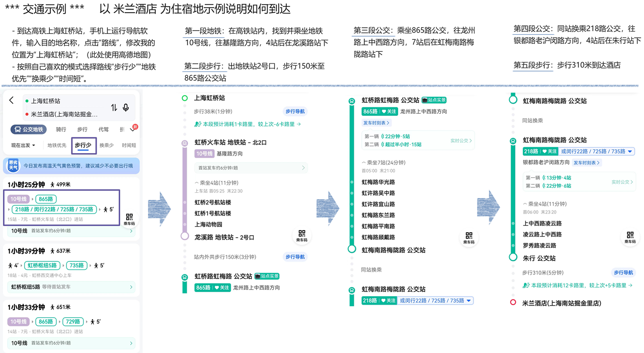Open the 现在出发 departure time dropdown

[x=23, y=146]
